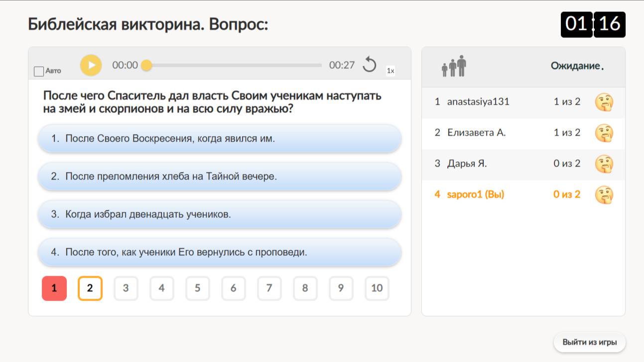Click thinking emoji next to anastasiya131

click(x=604, y=102)
